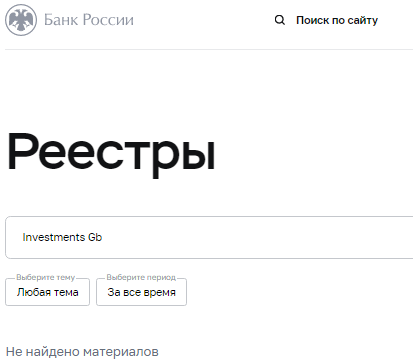Image resolution: width=413 pixels, height=363 pixels.
Task: Click the letter Р at start of Реестры heading
Action: (x=22, y=152)
